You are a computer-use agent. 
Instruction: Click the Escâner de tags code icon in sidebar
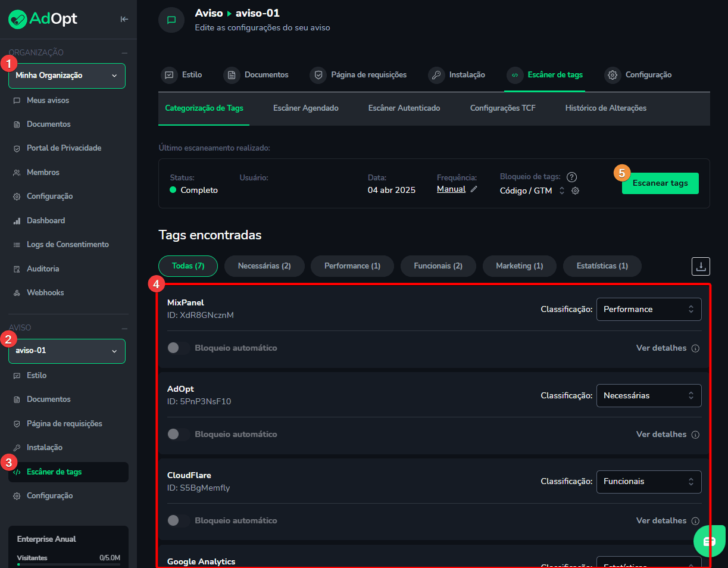[x=17, y=472]
